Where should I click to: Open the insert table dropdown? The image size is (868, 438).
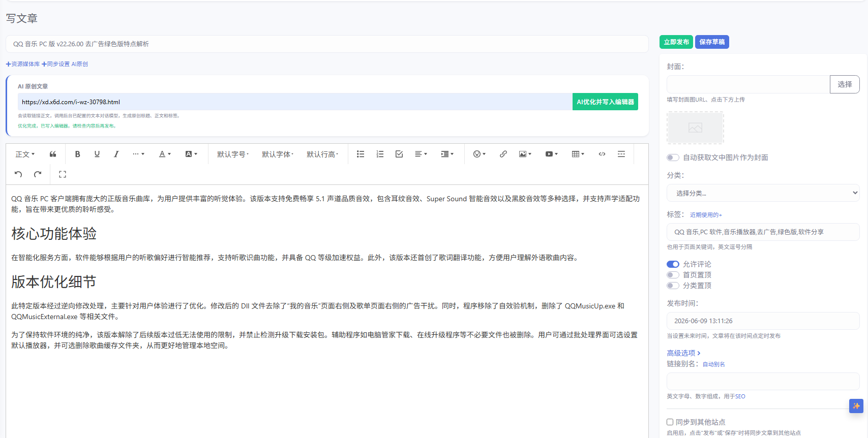click(578, 154)
